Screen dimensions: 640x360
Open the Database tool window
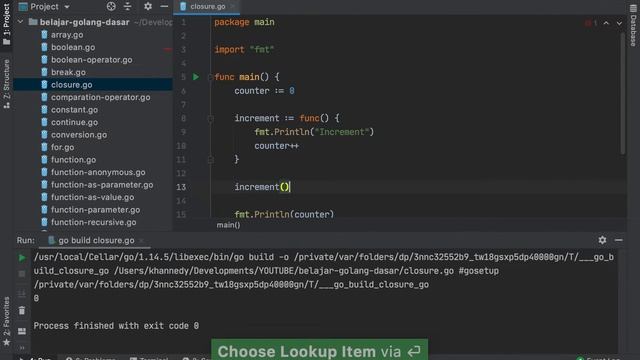pyautogui.click(x=633, y=25)
